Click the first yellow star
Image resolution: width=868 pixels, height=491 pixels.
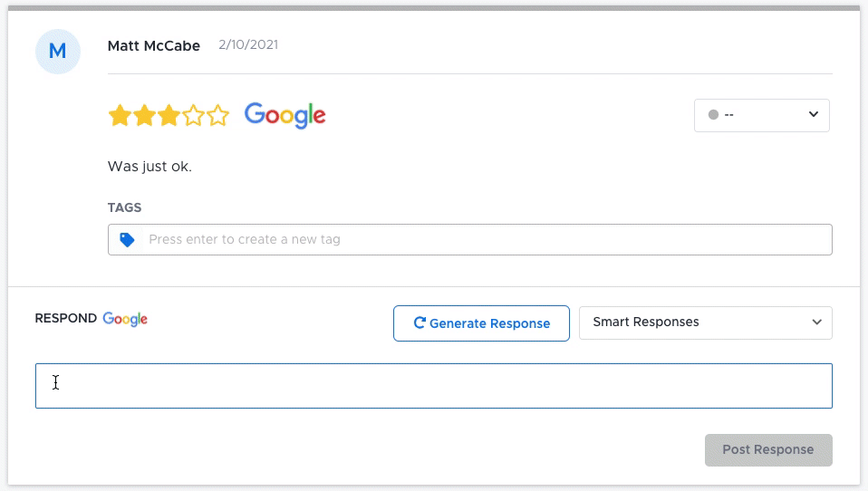pos(120,116)
